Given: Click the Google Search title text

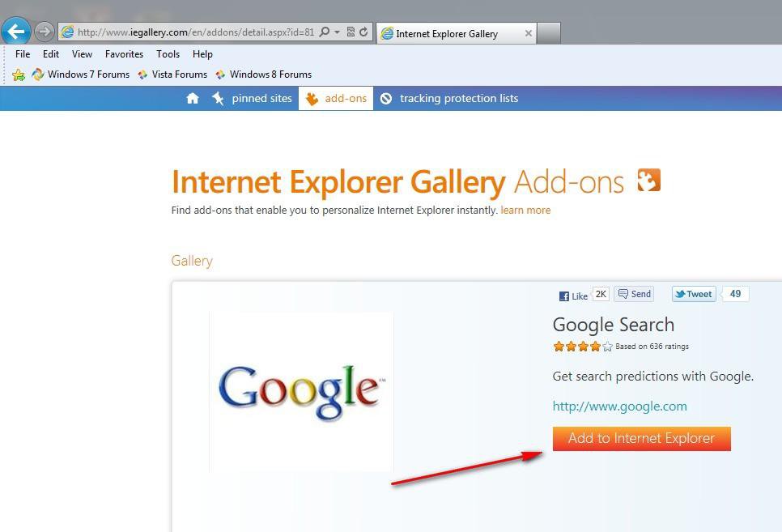Looking at the screenshot, I should [614, 325].
